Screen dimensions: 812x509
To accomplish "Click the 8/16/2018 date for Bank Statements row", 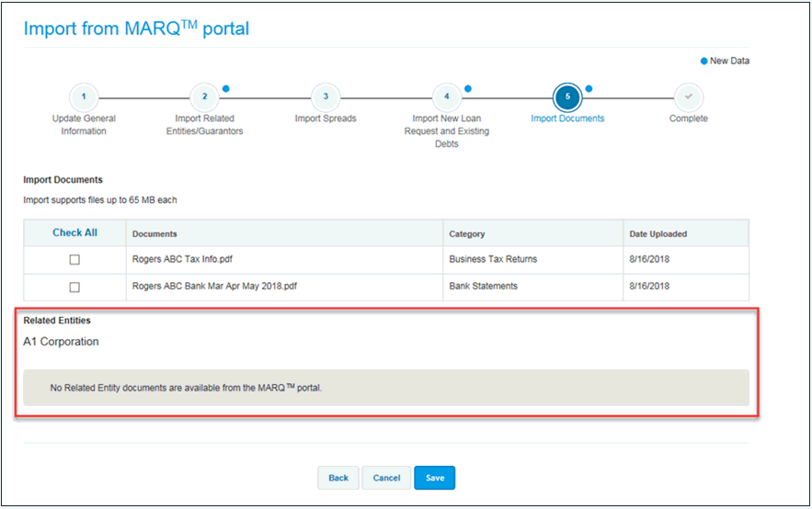I will [649, 286].
